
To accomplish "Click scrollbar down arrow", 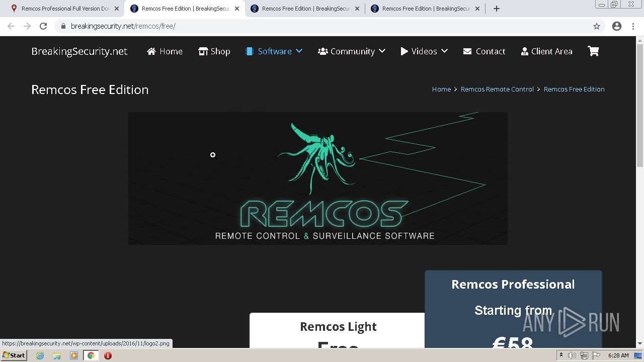I will [x=640, y=344].
